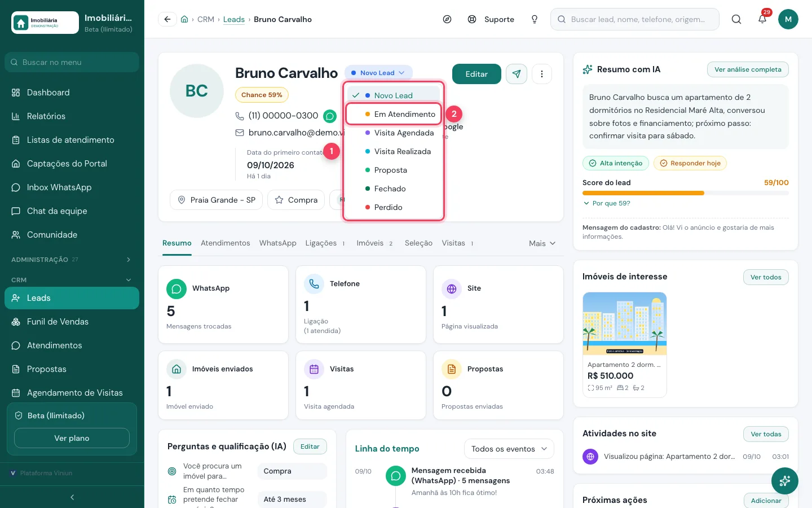The image size is (812, 508).
Task: Expand the Mais tabs menu
Action: click(542, 243)
